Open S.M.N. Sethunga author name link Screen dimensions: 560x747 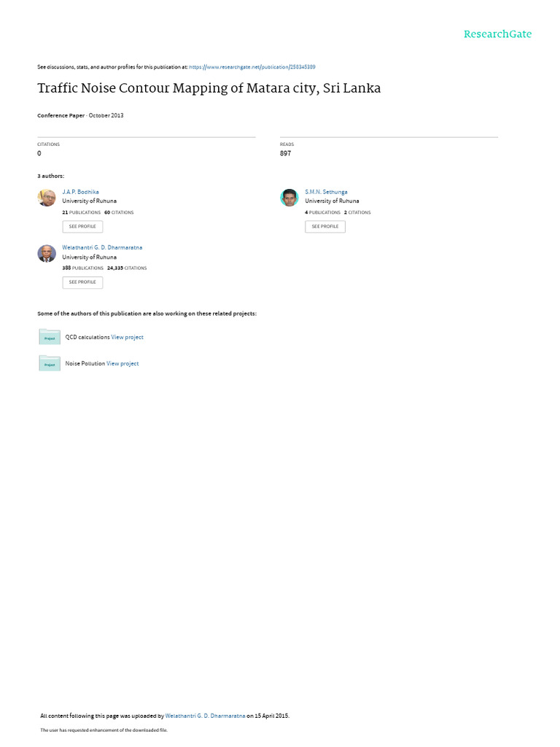(x=326, y=192)
